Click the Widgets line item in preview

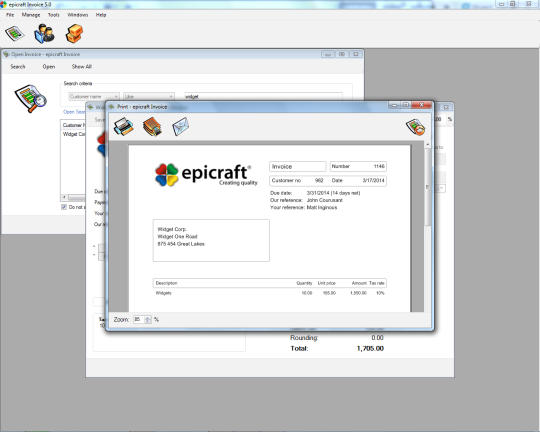[x=270, y=293]
